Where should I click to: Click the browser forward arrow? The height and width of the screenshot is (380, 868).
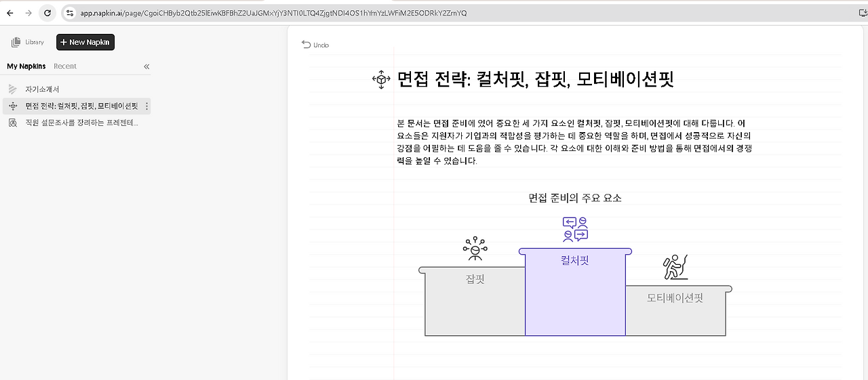point(28,13)
